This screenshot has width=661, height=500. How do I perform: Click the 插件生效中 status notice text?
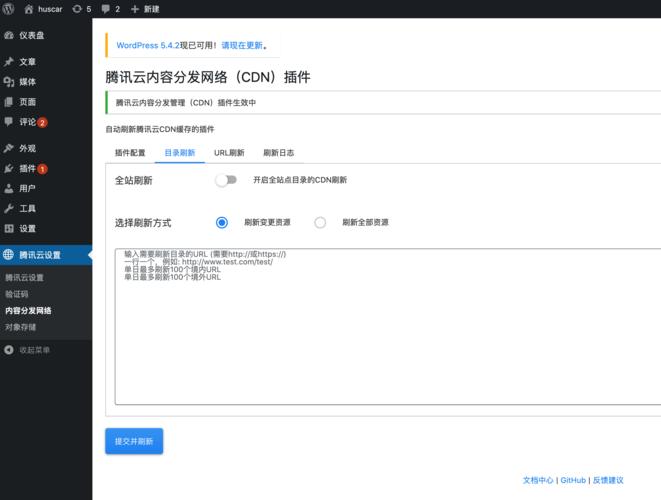[x=186, y=102]
